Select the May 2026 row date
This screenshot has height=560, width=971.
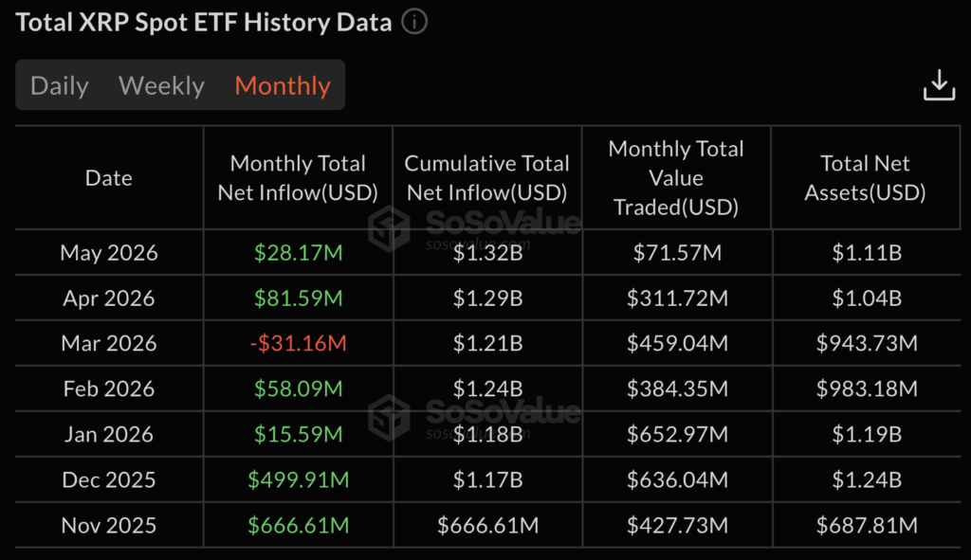point(109,252)
